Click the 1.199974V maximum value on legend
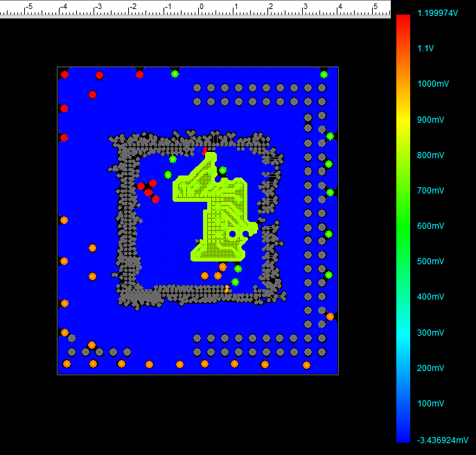The height and width of the screenshot is (455, 476). coord(437,12)
